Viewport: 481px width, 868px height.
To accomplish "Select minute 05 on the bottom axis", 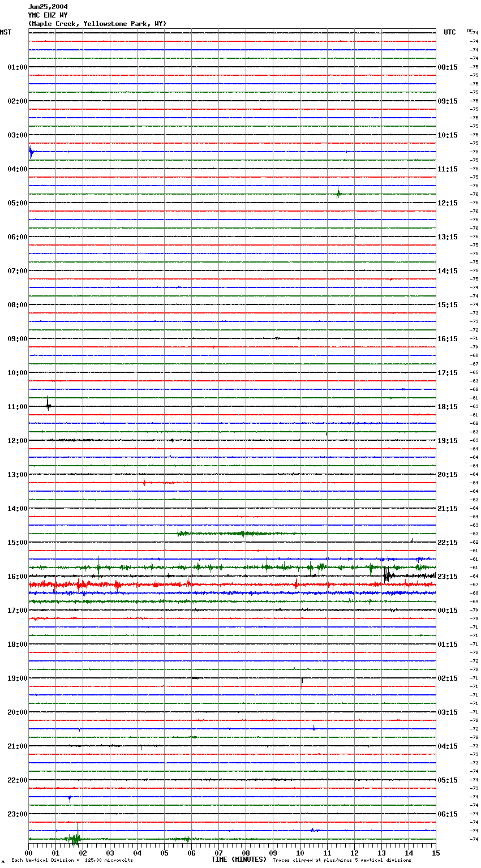I will pos(164,852).
